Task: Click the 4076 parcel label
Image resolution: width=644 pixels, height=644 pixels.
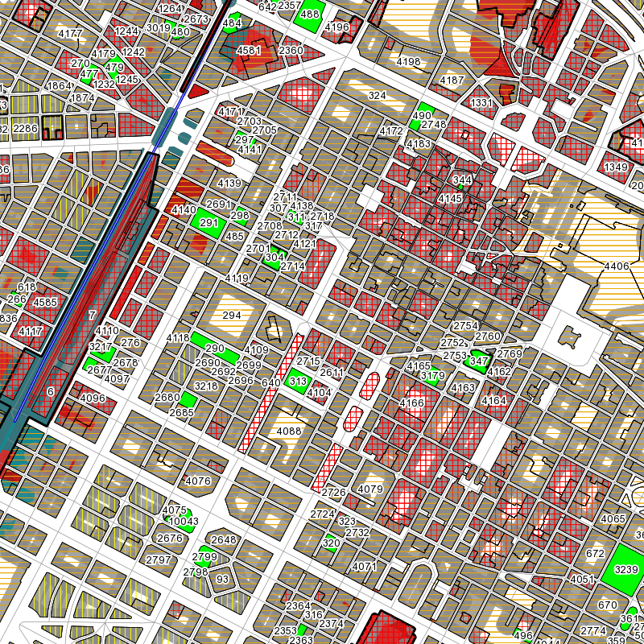Action: [x=198, y=481]
